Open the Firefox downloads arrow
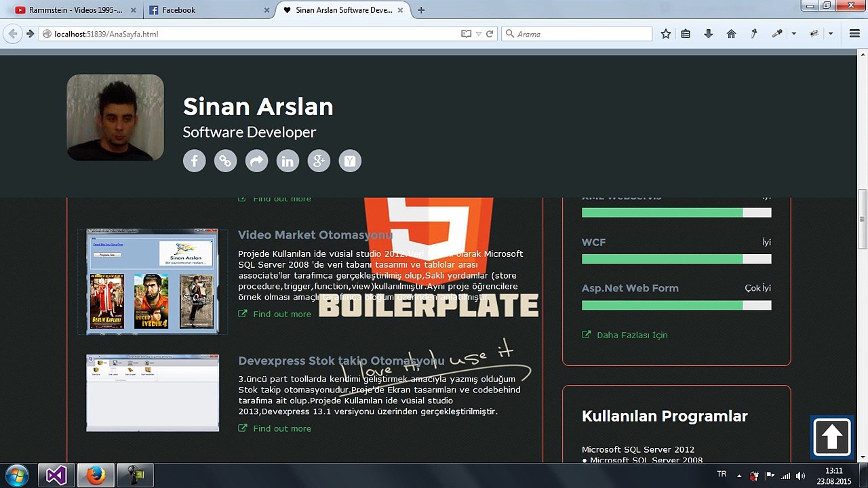Image resolution: width=868 pixels, height=488 pixels. tap(709, 34)
